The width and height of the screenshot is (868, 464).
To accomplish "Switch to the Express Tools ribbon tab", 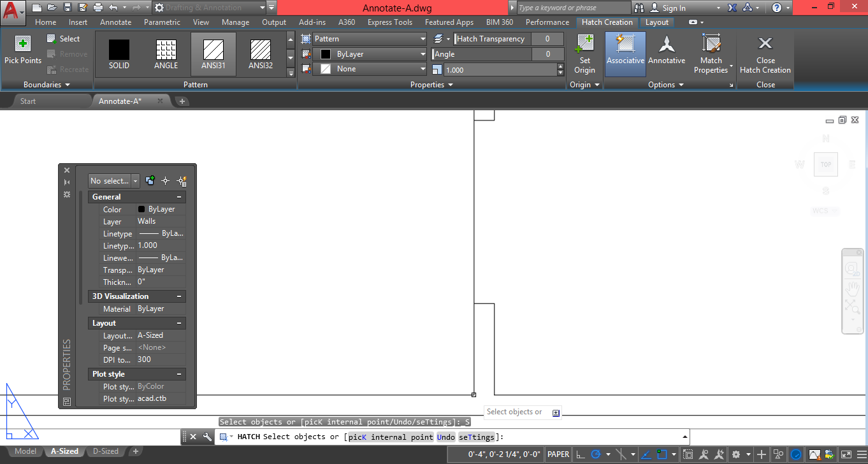I will (x=390, y=22).
